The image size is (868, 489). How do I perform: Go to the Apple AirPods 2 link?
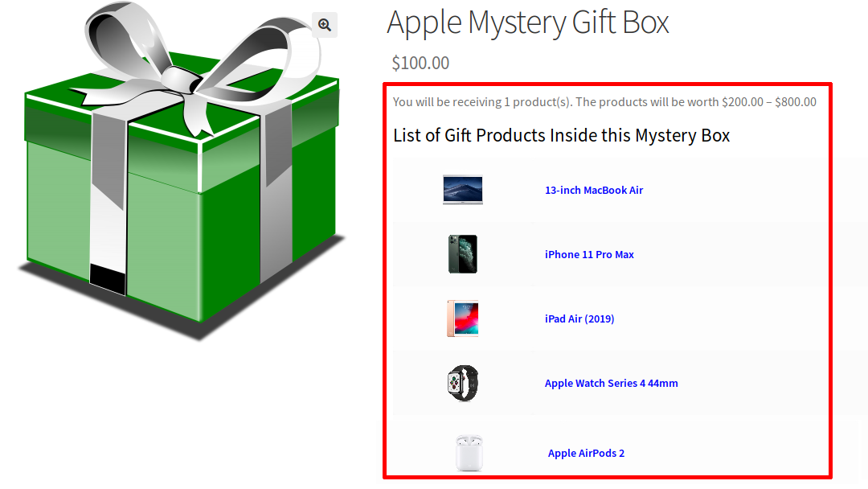(x=586, y=453)
